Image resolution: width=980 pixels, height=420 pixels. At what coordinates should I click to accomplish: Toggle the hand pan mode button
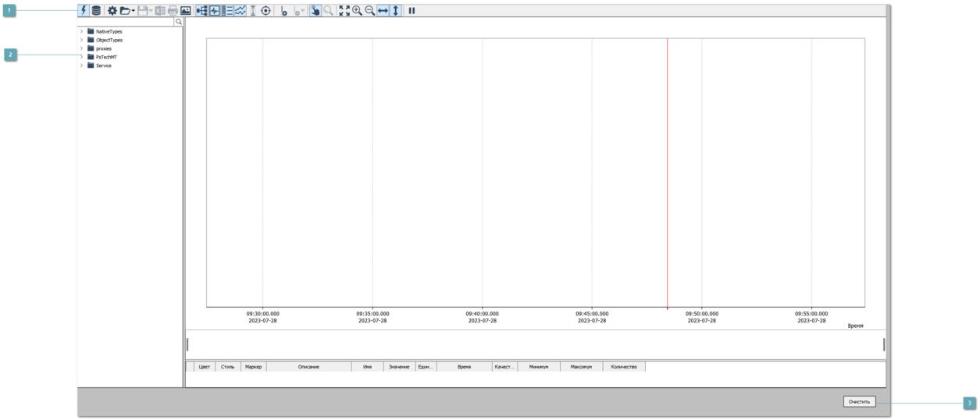coord(314,11)
